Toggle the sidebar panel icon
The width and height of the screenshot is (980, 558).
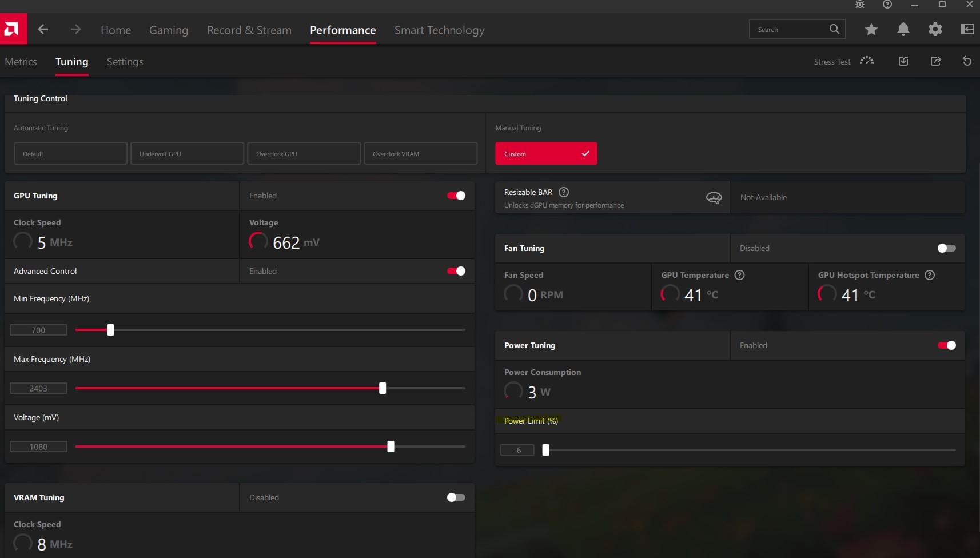[967, 29]
